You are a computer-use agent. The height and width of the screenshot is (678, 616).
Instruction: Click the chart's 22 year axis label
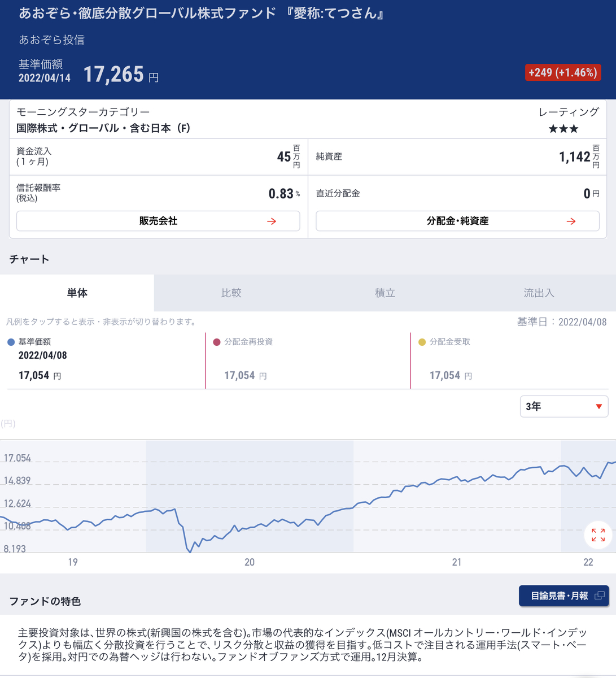pyautogui.click(x=588, y=562)
